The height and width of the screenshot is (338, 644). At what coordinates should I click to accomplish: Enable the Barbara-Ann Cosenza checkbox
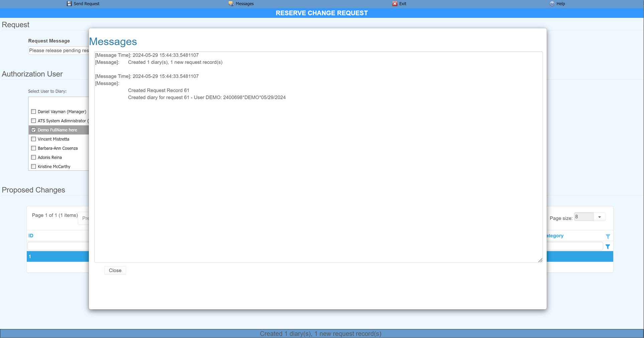pyautogui.click(x=33, y=148)
